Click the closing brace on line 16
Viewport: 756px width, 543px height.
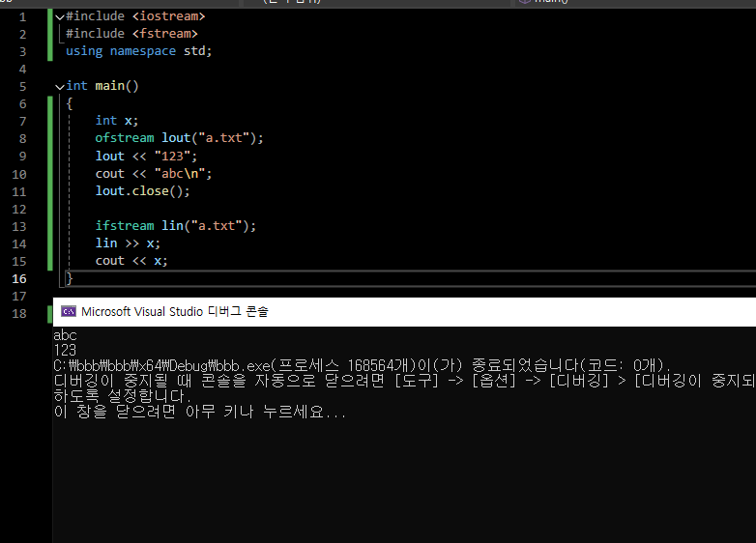click(x=69, y=278)
